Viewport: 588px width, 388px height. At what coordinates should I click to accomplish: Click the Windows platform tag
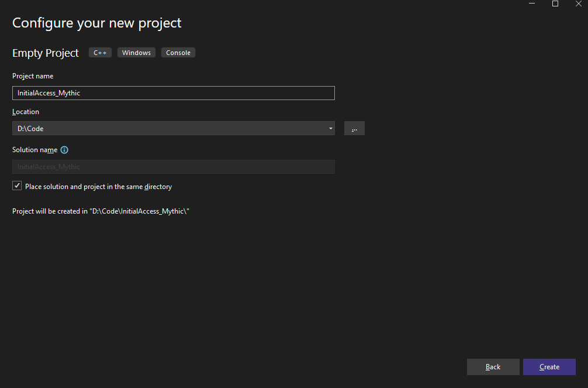(x=136, y=53)
